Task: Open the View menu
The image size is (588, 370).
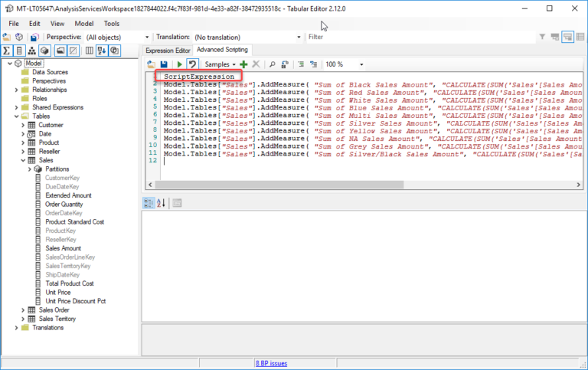Action: point(57,23)
